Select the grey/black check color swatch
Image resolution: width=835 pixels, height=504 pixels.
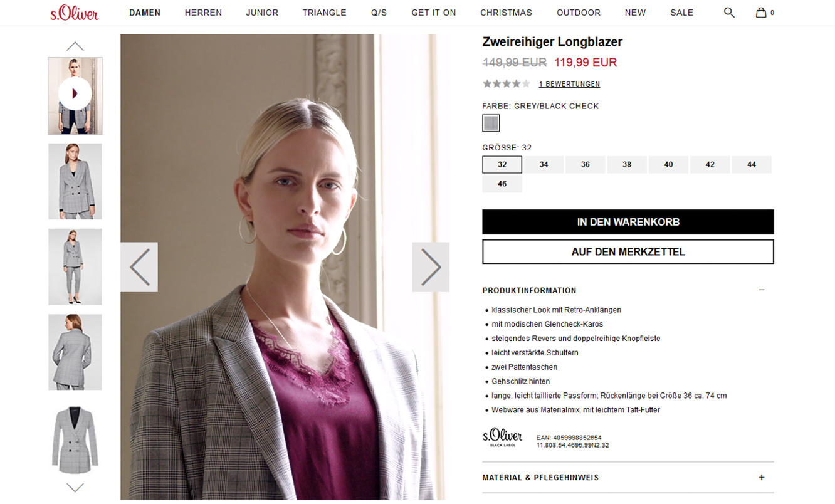(491, 123)
